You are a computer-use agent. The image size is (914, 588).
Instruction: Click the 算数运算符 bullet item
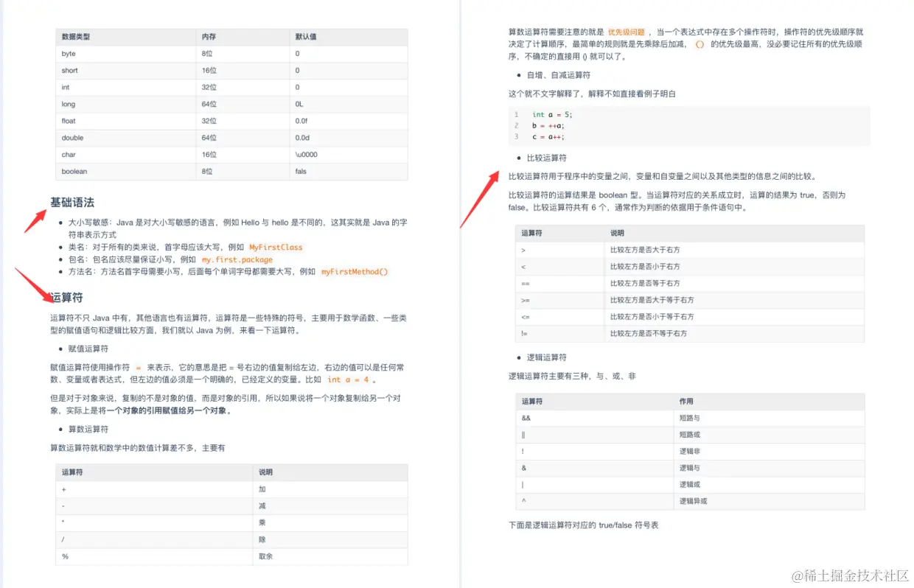88,429
